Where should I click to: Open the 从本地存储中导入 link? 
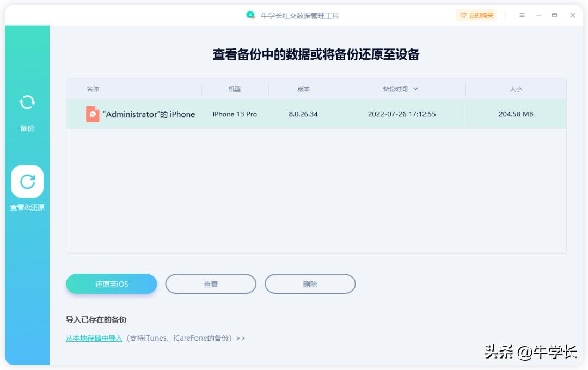(94, 338)
